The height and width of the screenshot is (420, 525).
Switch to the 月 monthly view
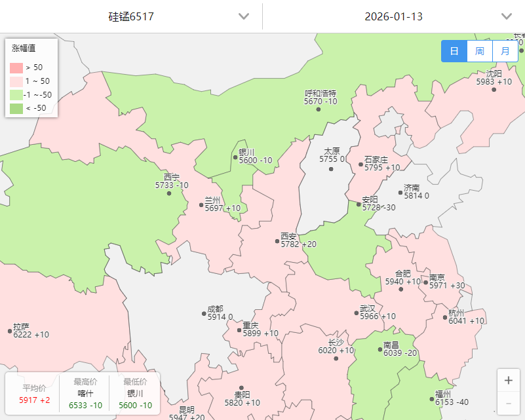pyautogui.click(x=505, y=51)
